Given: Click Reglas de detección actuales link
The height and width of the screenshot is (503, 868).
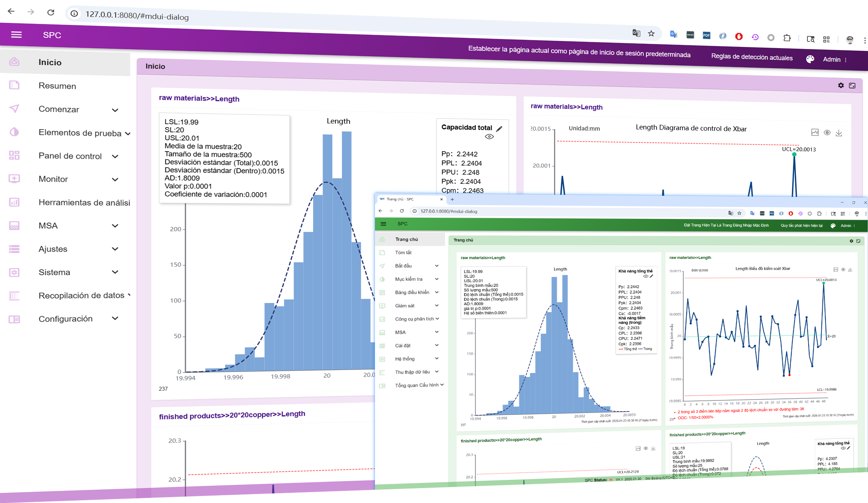Looking at the screenshot, I should (x=752, y=57).
